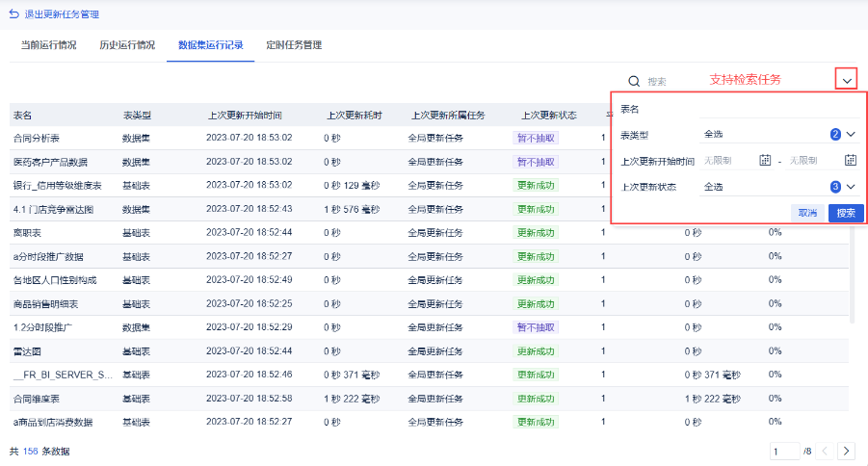This screenshot has height=466, width=868.
Task: Select 各地区人口性别构成 table name
Action: click(55, 280)
